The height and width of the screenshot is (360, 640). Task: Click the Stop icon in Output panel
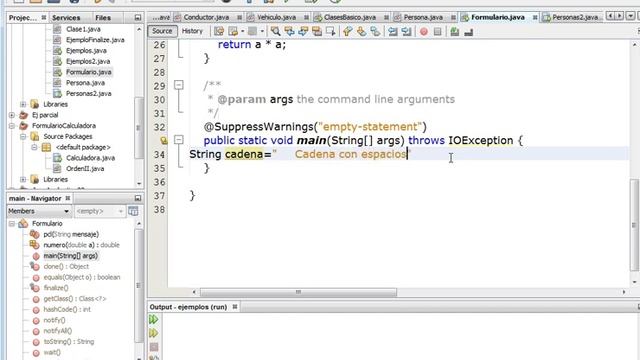pyautogui.click(x=153, y=347)
